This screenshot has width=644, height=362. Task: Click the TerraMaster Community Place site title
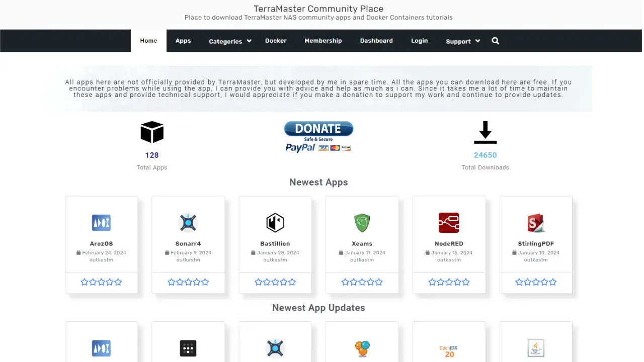318,9
